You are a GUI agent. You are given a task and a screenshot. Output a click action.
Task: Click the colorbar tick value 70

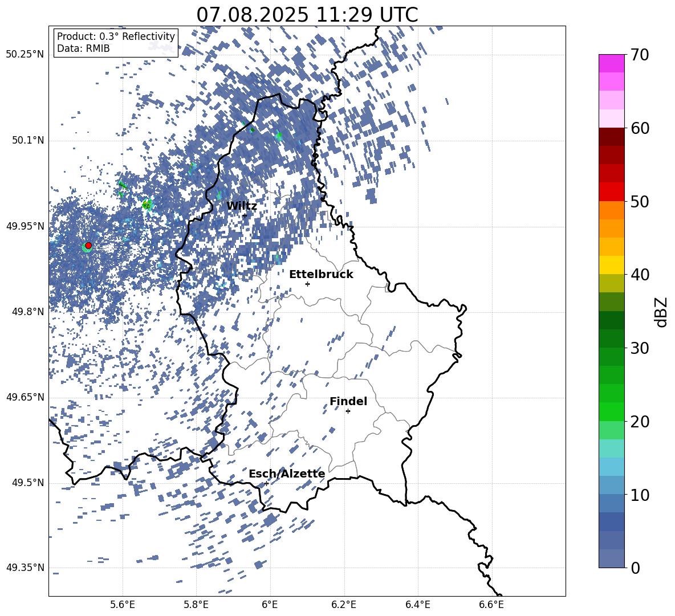point(640,55)
